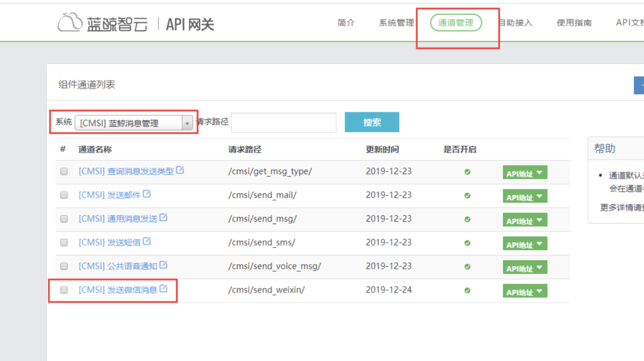This screenshot has width=644, height=361.
Task: Click the /cmsi/send_weixin/ path cell
Action: [x=267, y=290]
